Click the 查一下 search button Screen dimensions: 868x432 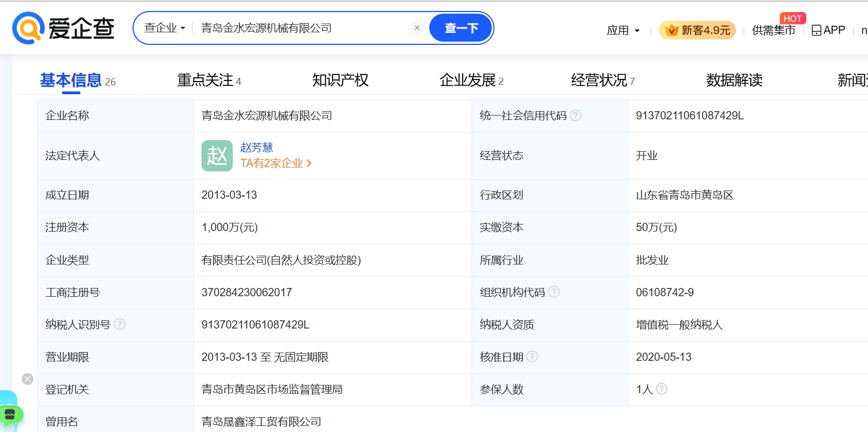(x=461, y=28)
